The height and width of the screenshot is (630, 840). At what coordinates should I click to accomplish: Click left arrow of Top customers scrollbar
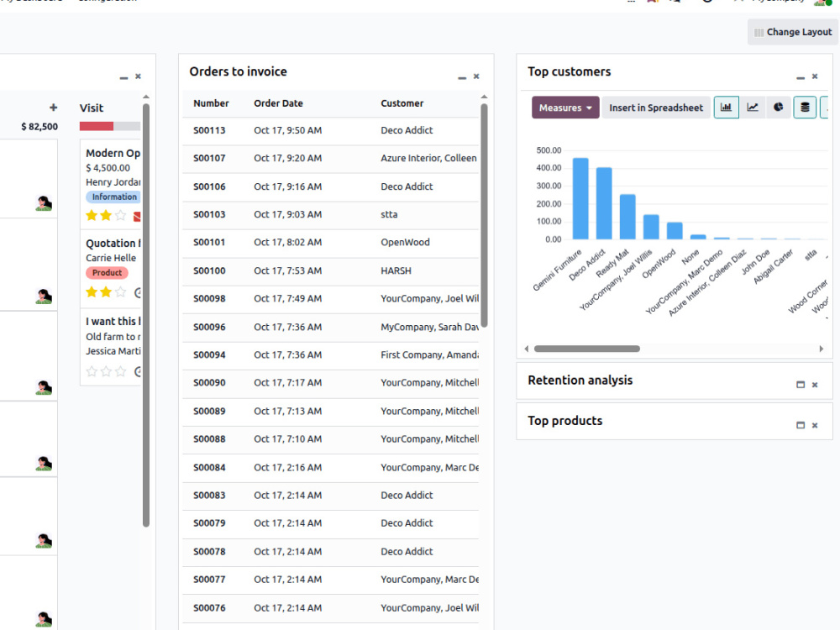(527, 349)
